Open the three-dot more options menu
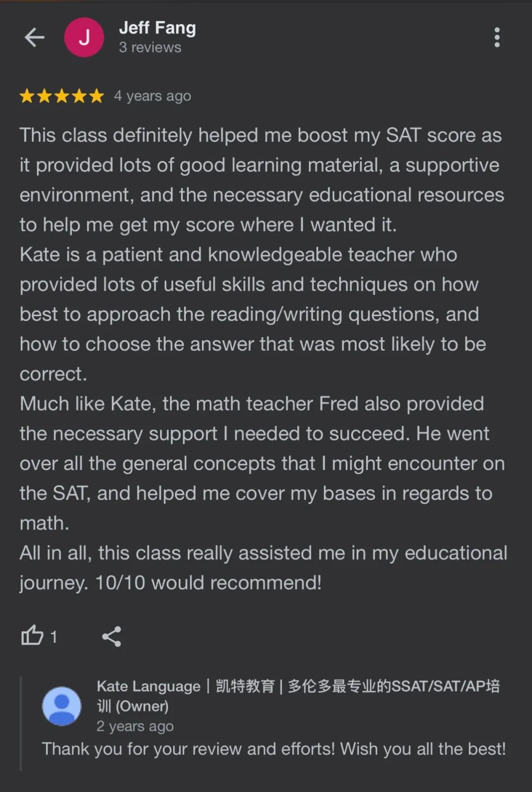The height and width of the screenshot is (792, 532). (497, 37)
